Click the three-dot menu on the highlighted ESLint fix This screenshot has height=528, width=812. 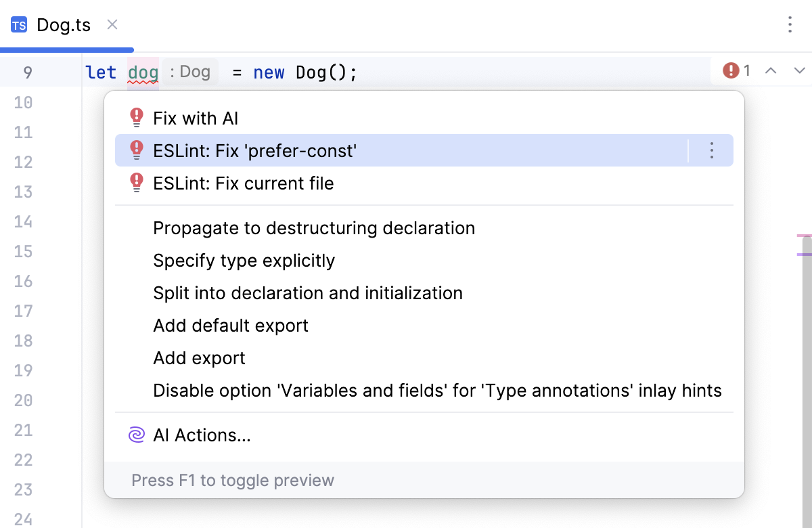711,150
